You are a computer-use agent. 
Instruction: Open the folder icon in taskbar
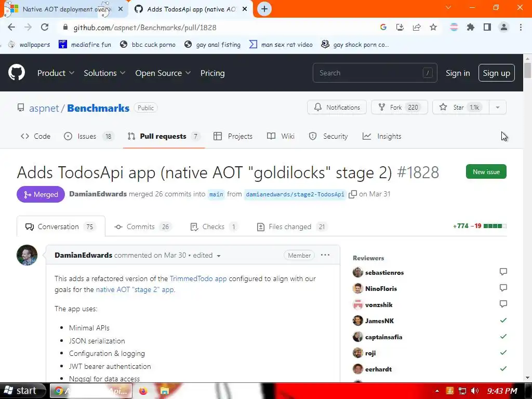[165, 391]
